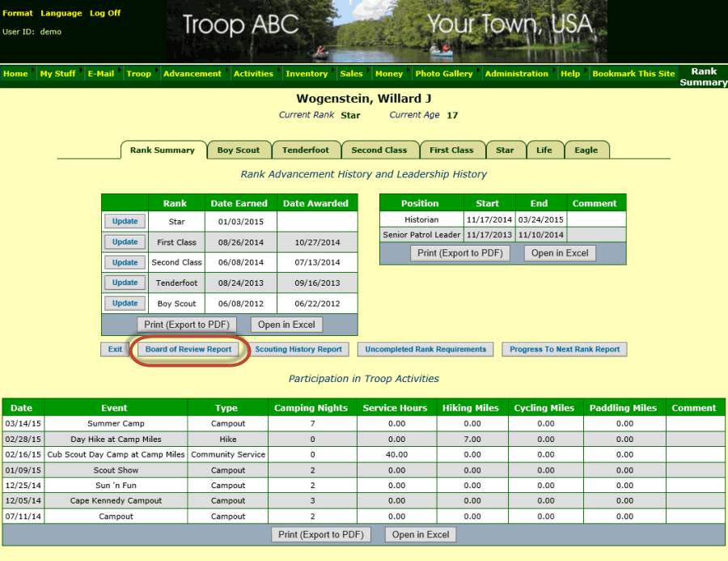Viewport: 728px width, 561px height.
Task: Open the Advancement menu
Action: (x=193, y=74)
